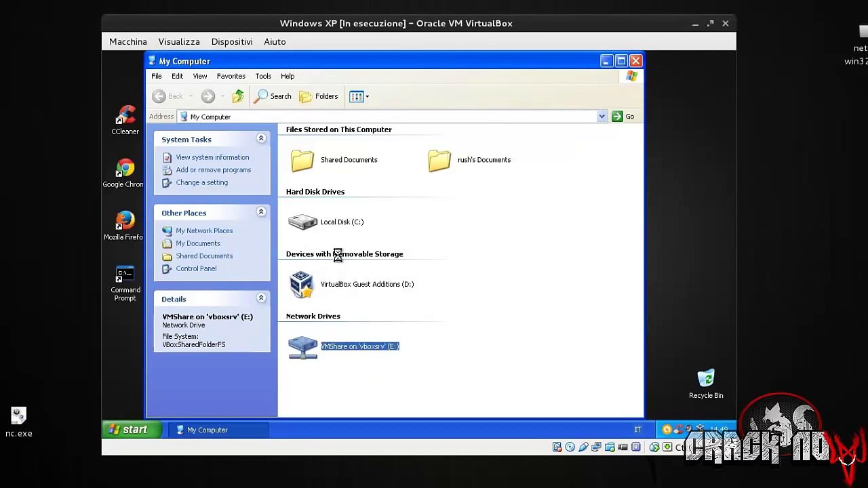Click VirtualBox mouse integration status icon
This screenshot has width=868, height=488.
(654, 447)
